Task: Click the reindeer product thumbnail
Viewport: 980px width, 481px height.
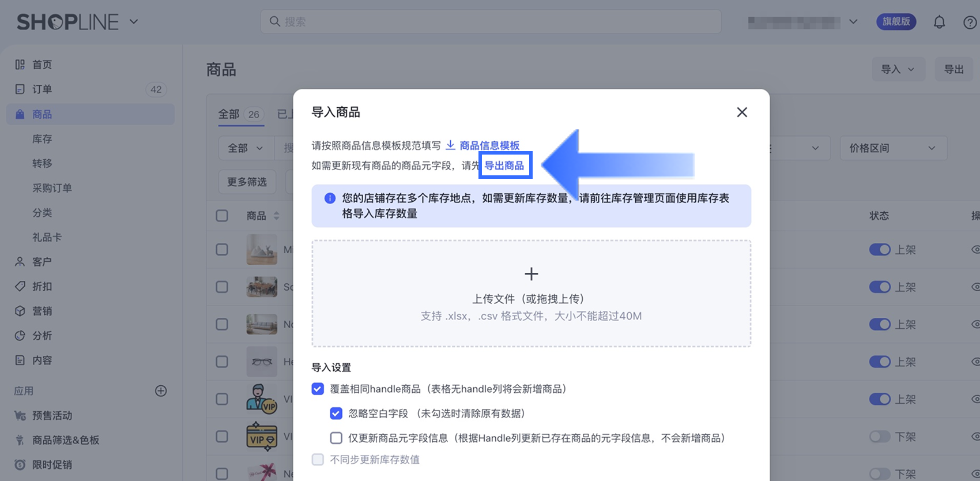Action: 262,249
